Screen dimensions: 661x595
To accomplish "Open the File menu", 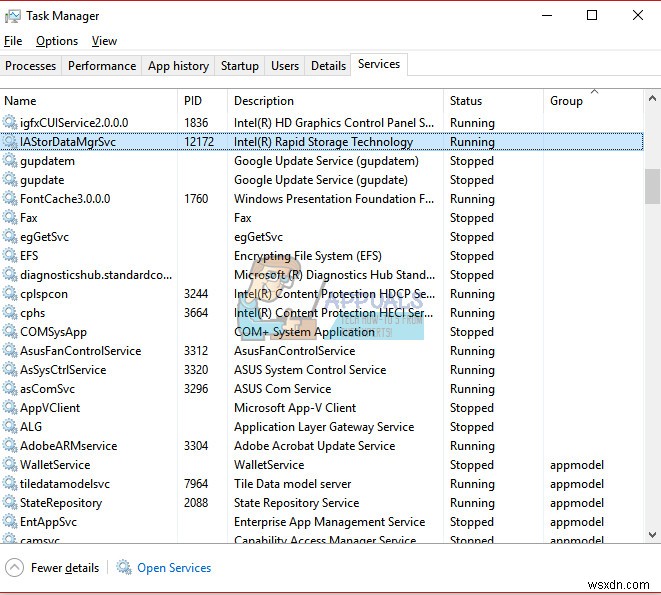I will (x=13, y=41).
